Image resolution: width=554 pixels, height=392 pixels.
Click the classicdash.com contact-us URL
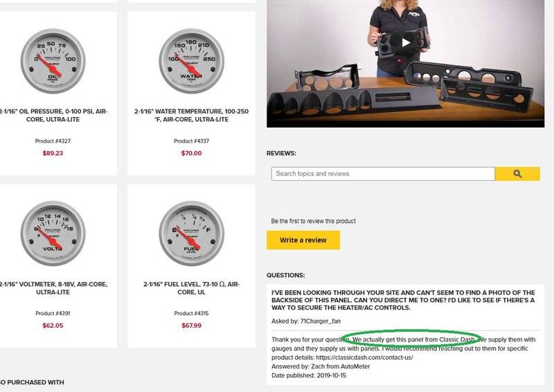pos(364,357)
